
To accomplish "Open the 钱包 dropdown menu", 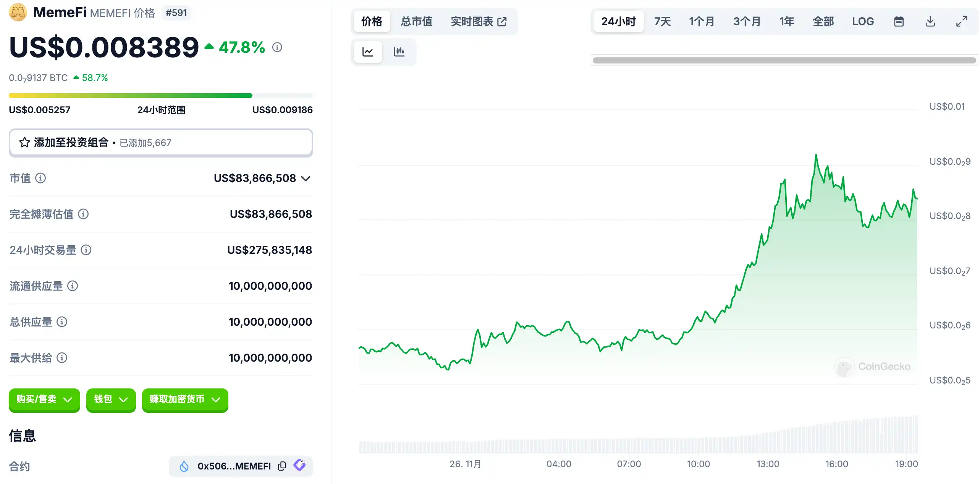I will [x=111, y=400].
